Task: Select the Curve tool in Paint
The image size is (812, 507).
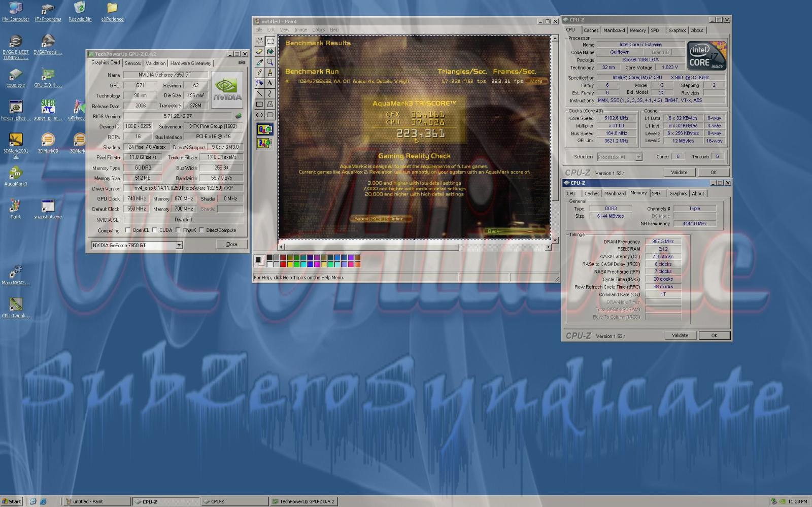Action: point(270,94)
